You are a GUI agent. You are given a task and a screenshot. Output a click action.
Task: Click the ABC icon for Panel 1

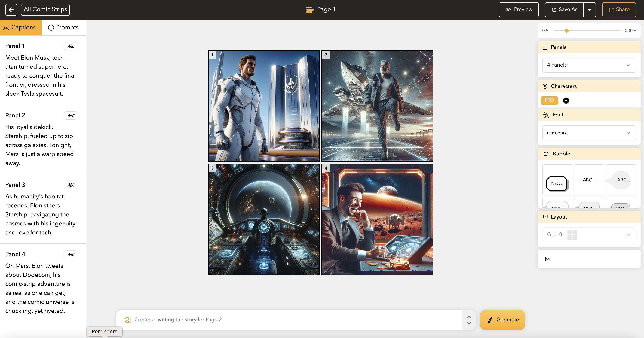pos(71,46)
